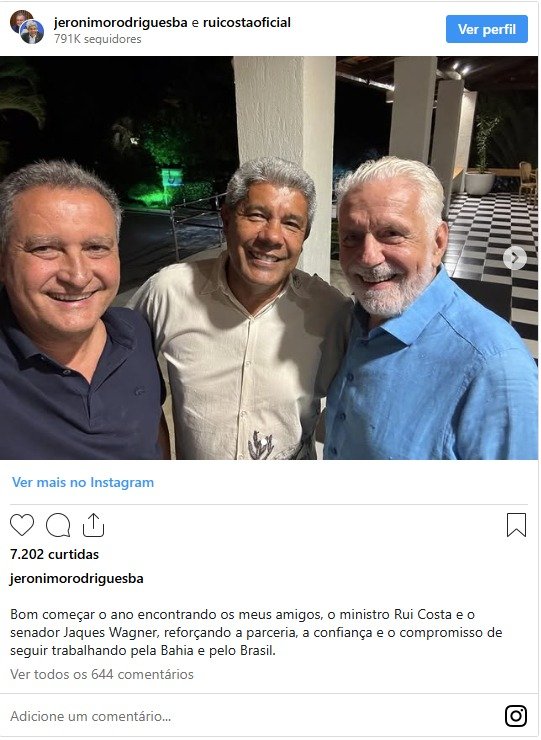This screenshot has width=541, height=740.
Task: Click the Ver perfil button
Action: 487,29
